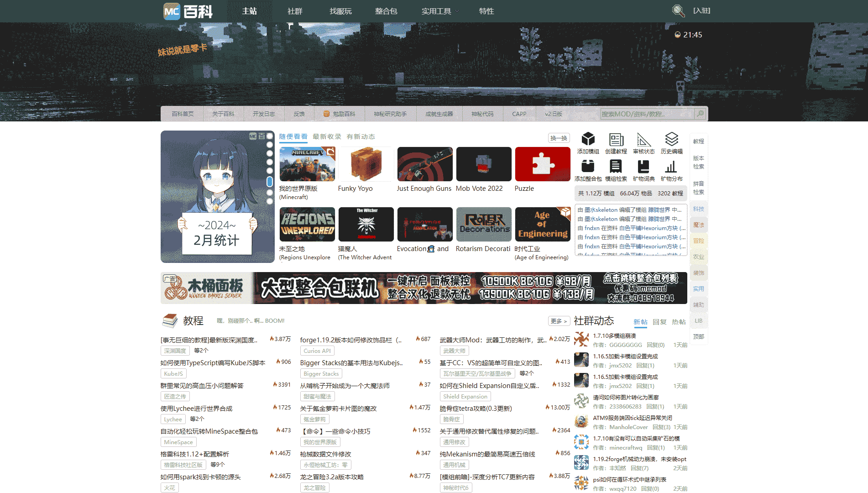Open the 历史编辑 layers icon
This screenshot has width=868, height=493.
point(672,139)
